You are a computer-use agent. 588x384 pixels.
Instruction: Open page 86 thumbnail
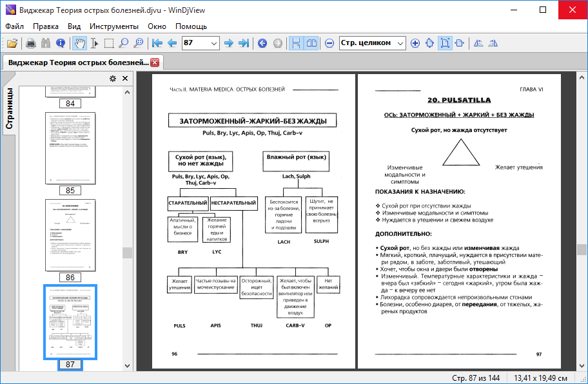pyautogui.click(x=70, y=235)
